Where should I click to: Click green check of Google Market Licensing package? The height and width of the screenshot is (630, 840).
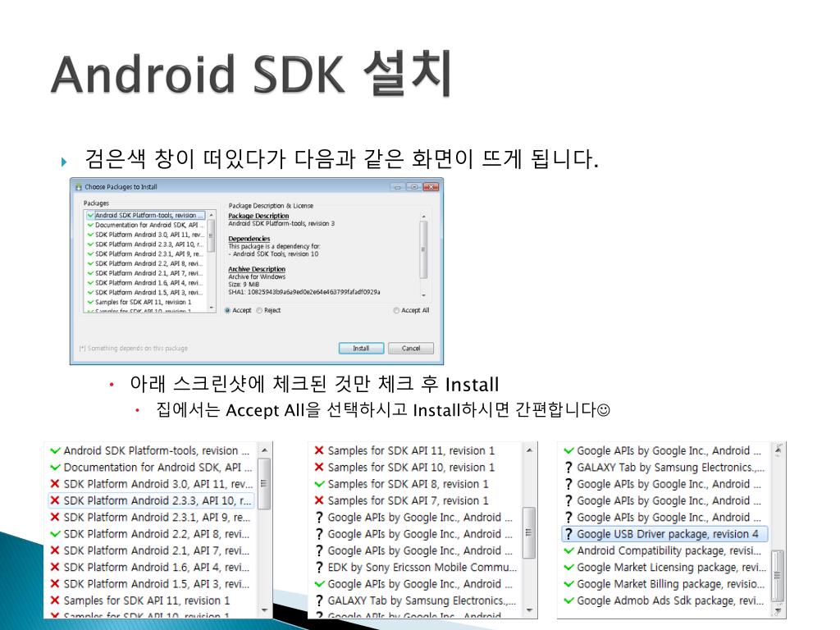568,568
